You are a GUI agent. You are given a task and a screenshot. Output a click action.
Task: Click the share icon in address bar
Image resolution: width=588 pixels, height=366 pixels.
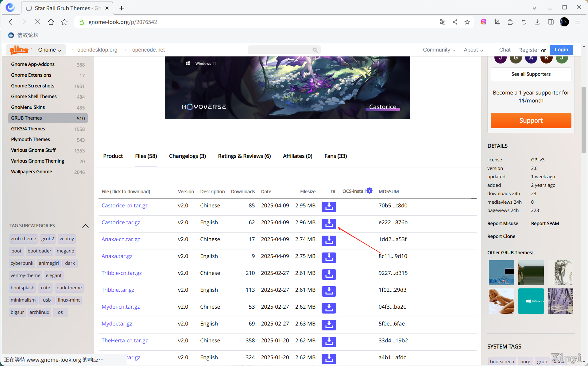[455, 22]
